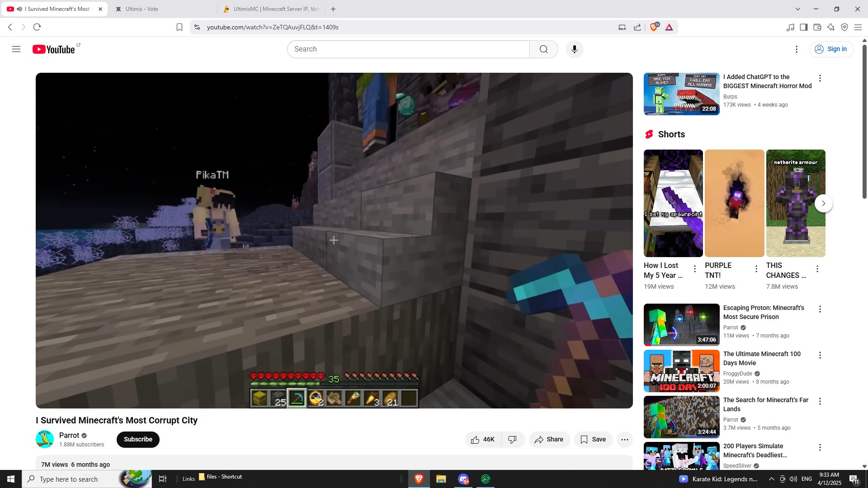Open File Explorer from taskbar
This screenshot has height=488, width=868.
click(x=441, y=479)
